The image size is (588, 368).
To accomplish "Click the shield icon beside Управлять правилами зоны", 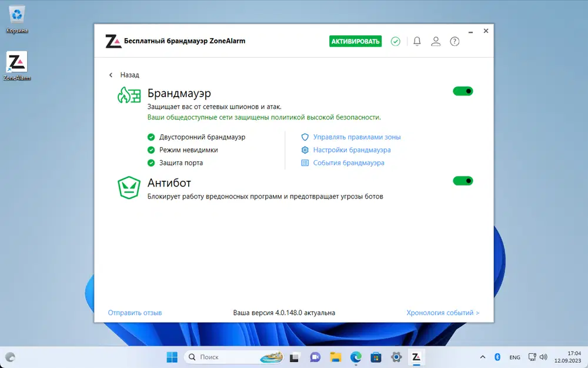I will (305, 137).
